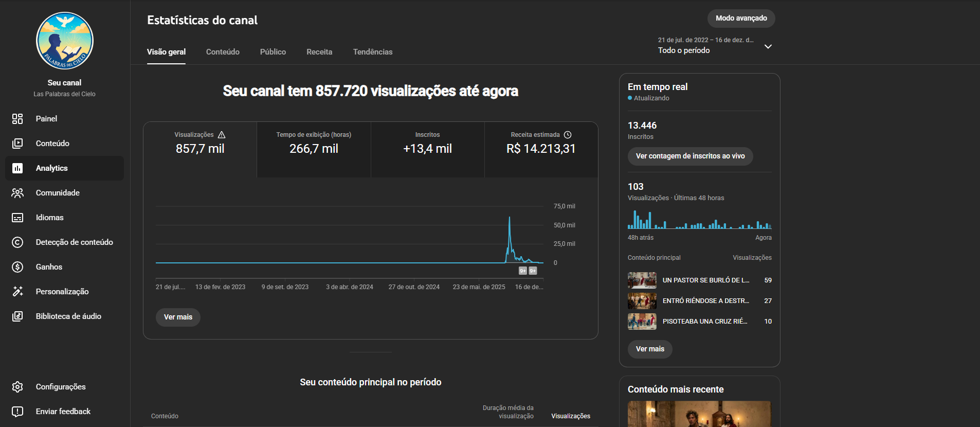This screenshot has width=980, height=427.
Task: Select the Idiomas subtitles icon
Action: pos(17,218)
